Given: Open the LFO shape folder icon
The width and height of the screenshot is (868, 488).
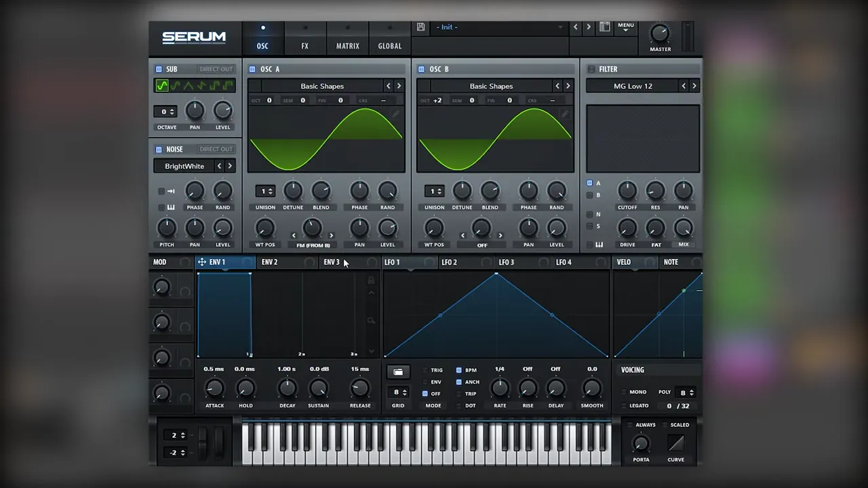Looking at the screenshot, I should coord(398,372).
